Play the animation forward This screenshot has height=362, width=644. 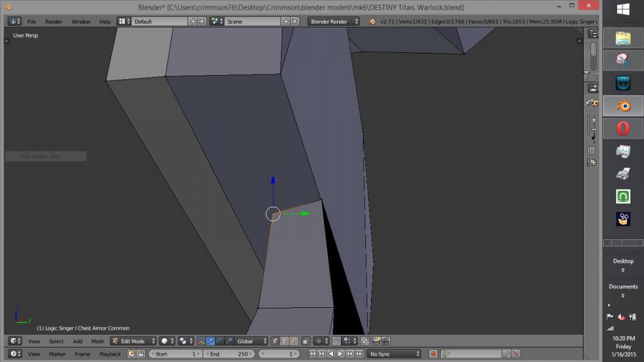340,354
